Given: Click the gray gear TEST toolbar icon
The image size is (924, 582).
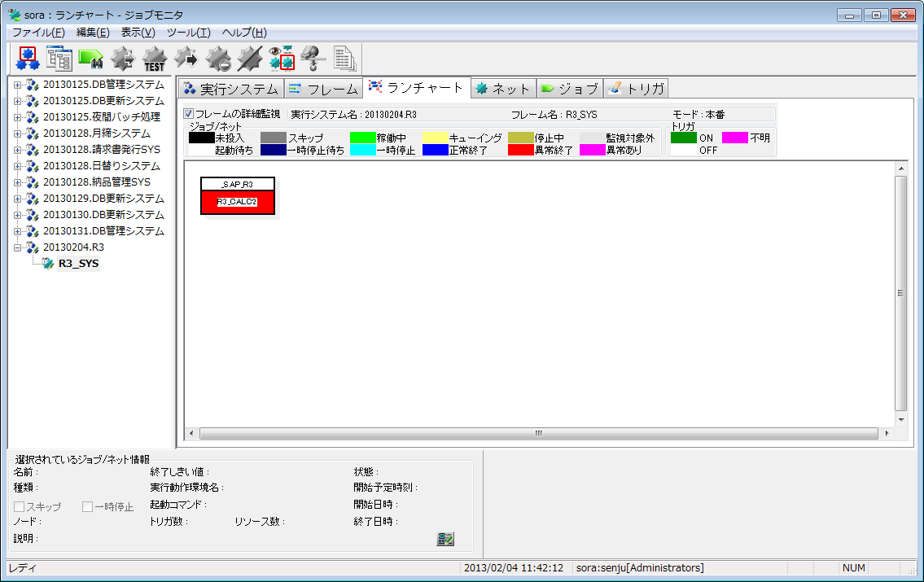Looking at the screenshot, I should coord(155,59).
